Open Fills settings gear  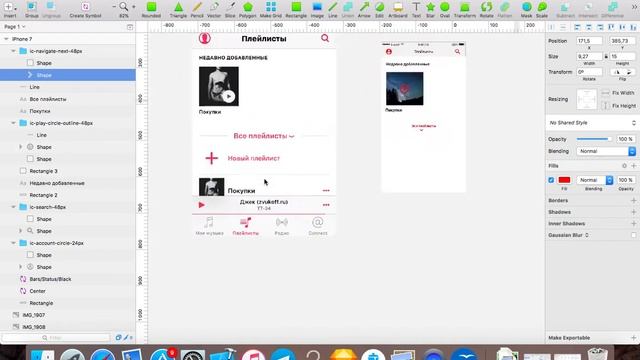pyautogui.click(x=624, y=166)
